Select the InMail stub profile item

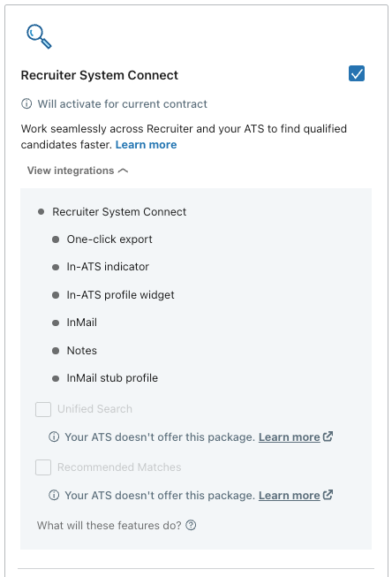coord(112,378)
